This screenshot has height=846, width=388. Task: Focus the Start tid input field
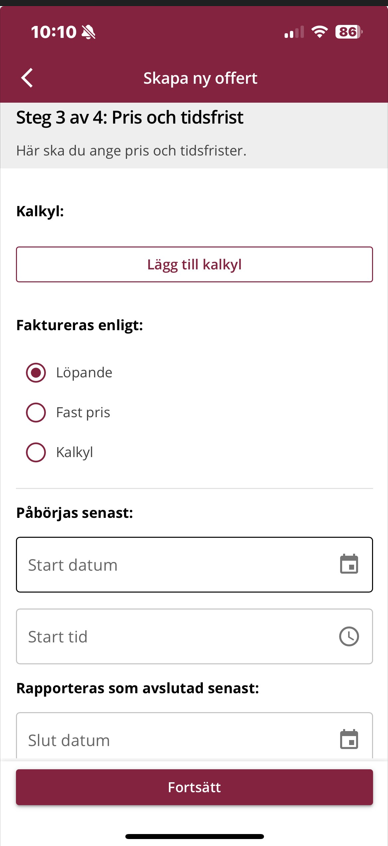(x=194, y=636)
